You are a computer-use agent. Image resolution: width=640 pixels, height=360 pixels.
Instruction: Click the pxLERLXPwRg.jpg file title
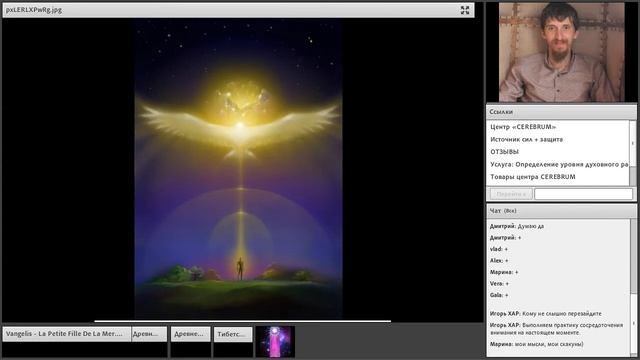click(34, 10)
